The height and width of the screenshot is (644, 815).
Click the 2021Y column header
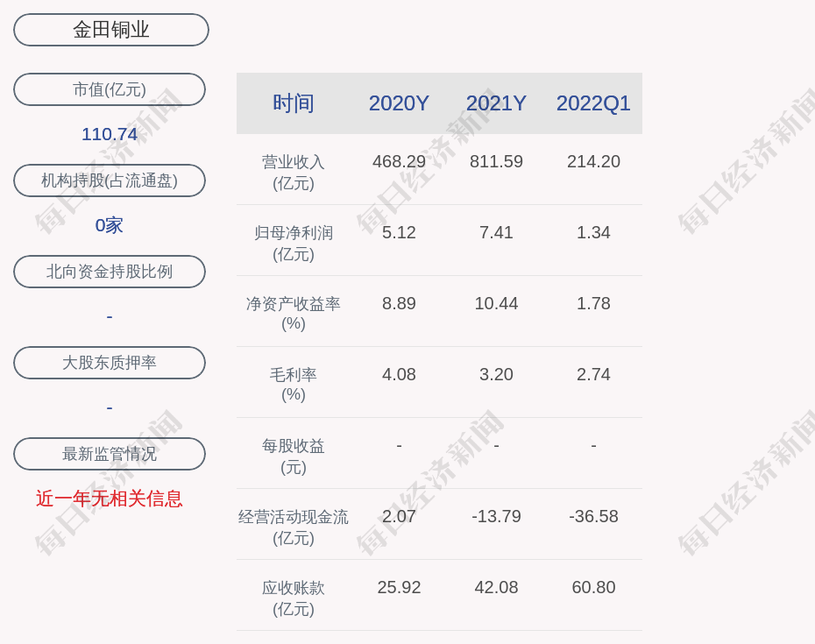(496, 103)
